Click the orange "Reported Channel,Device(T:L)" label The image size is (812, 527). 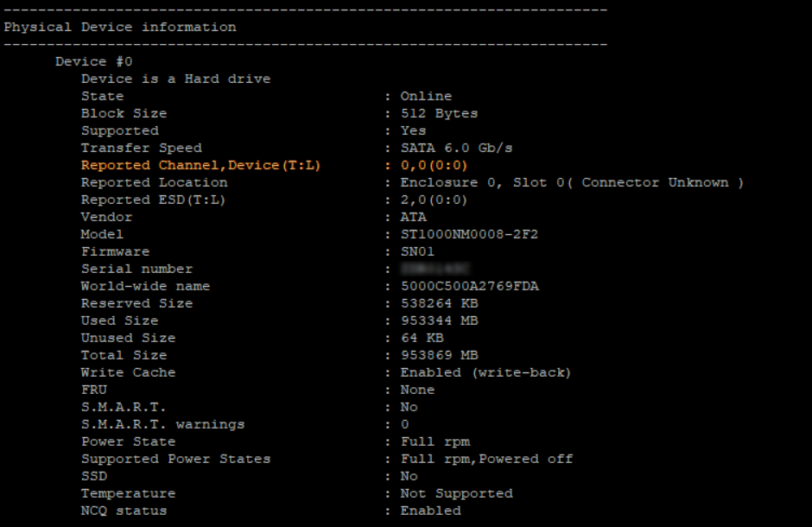200,165
